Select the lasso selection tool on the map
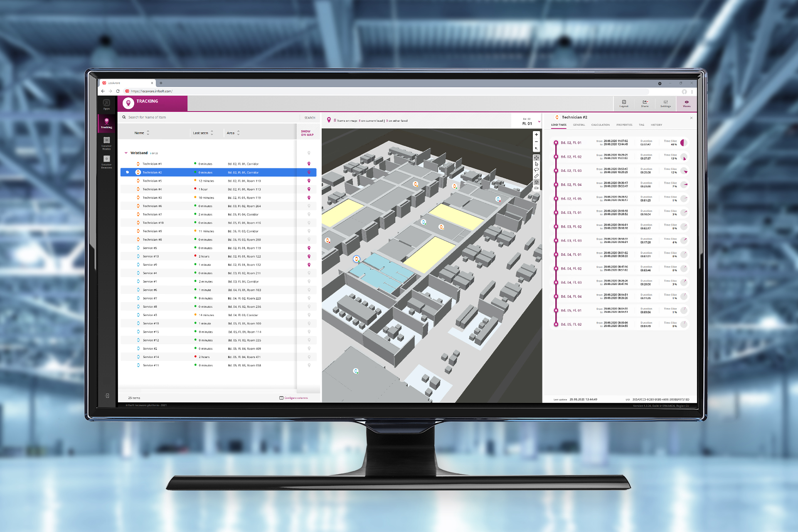798x532 pixels. point(536,169)
